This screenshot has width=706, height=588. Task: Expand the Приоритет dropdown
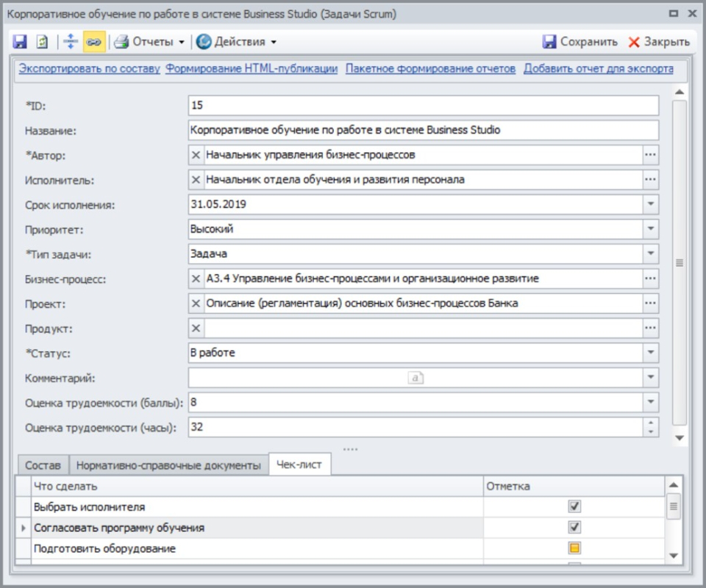coord(650,229)
